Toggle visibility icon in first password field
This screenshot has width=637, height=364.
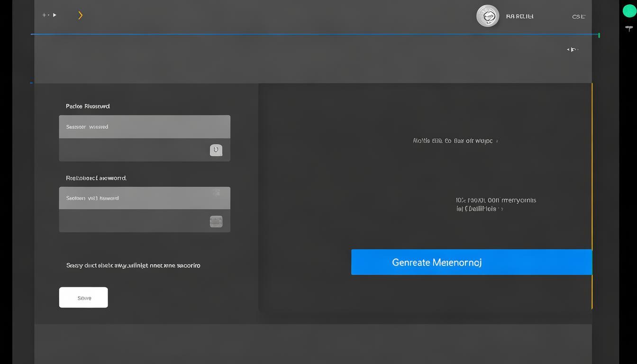click(216, 150)
